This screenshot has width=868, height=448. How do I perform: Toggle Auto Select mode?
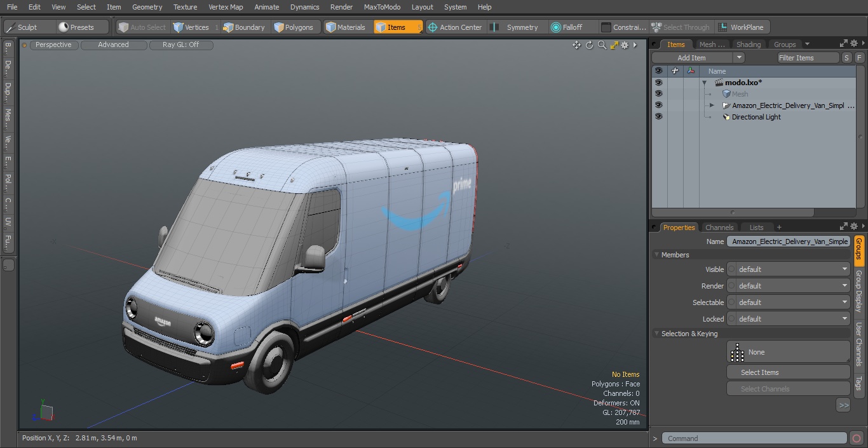[142, 27]
